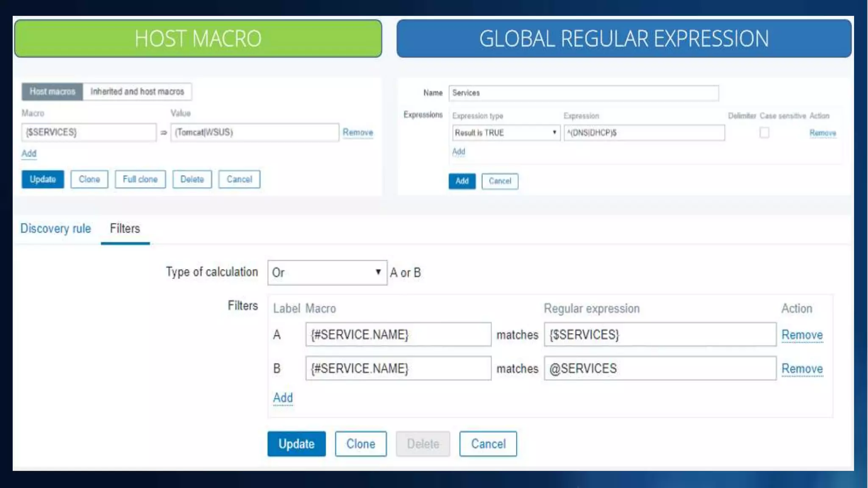The width and height of the screenshot is (868, 488).
Task: Open the Discovery rule tab
Action: coord(56,229)
